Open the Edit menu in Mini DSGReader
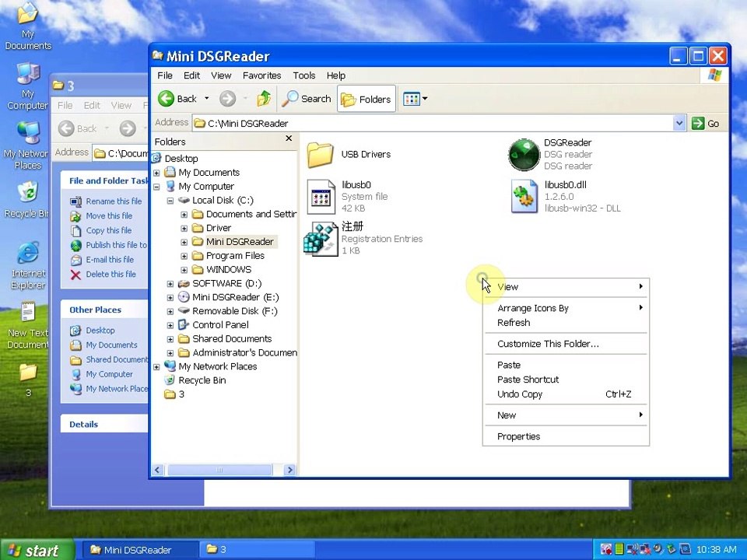The height and width of the screenshot is (560, 747). click(192, 75)
